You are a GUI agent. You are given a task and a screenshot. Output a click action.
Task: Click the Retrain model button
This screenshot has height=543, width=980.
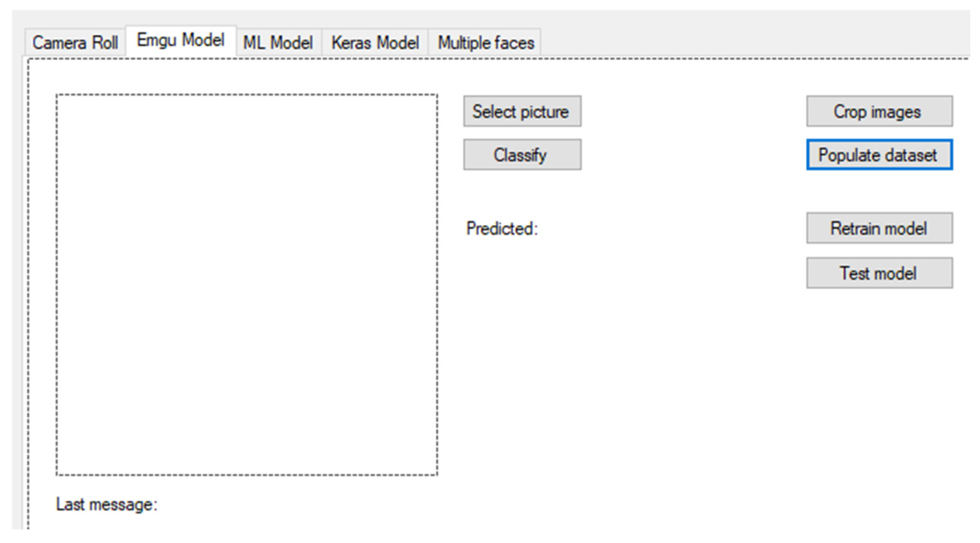click(879, 228)
